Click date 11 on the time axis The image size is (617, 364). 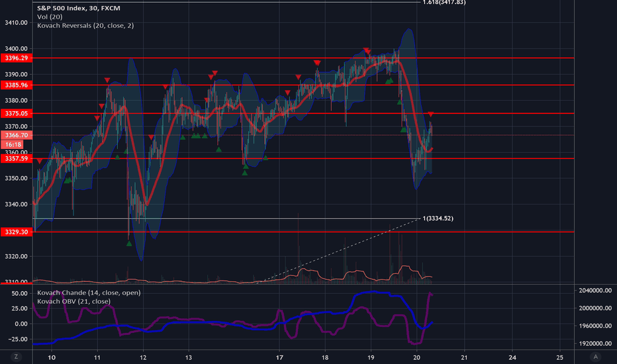coord(97,357)
